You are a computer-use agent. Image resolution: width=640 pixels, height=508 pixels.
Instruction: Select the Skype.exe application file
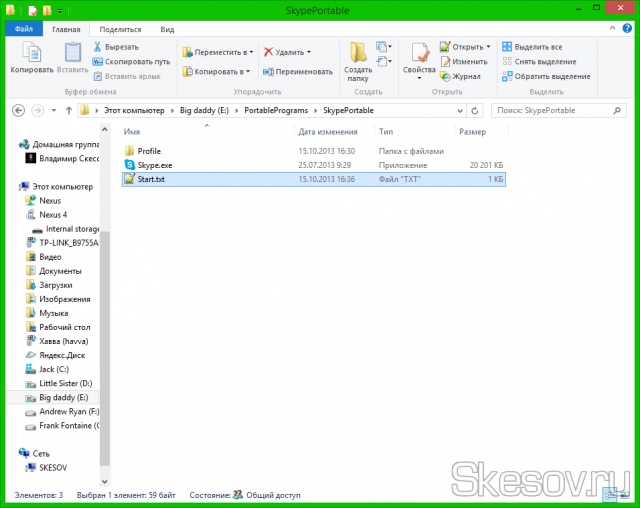click(x=155, y=165)
